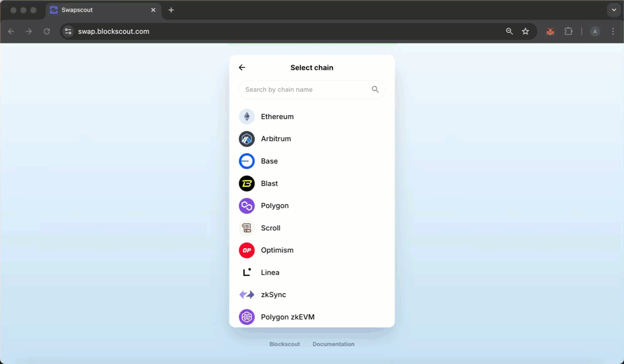
Task: Click the search magnifier icon in chain search
Action: (x=375, y=90)
